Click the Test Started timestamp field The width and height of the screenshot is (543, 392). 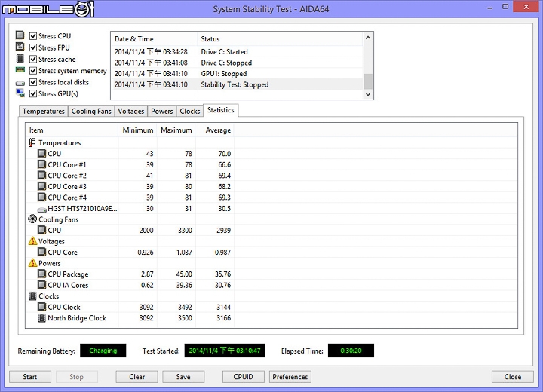coord(225,351)
